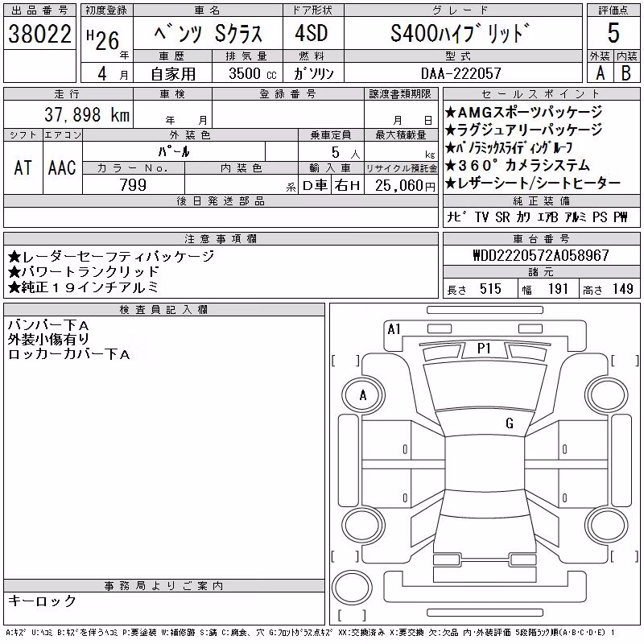The width and height of the screenshot is (644, 644).
Task: Select height value 149
Action: click(622, 289)
